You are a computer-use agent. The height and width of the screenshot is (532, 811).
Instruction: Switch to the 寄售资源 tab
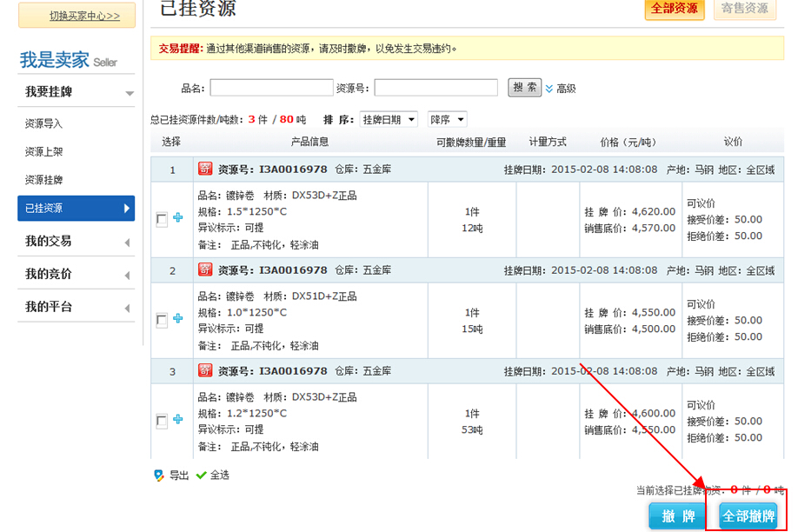tap(745, 9)
